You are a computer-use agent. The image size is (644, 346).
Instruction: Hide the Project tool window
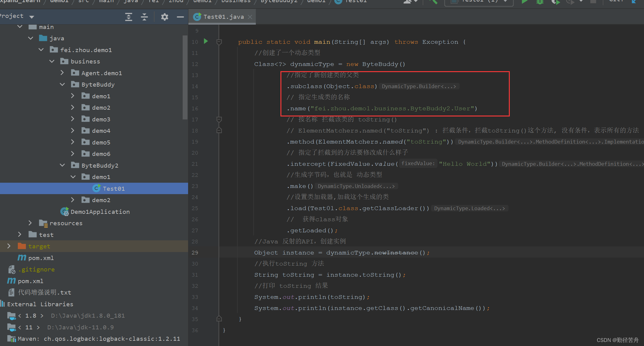coord(180,17)
